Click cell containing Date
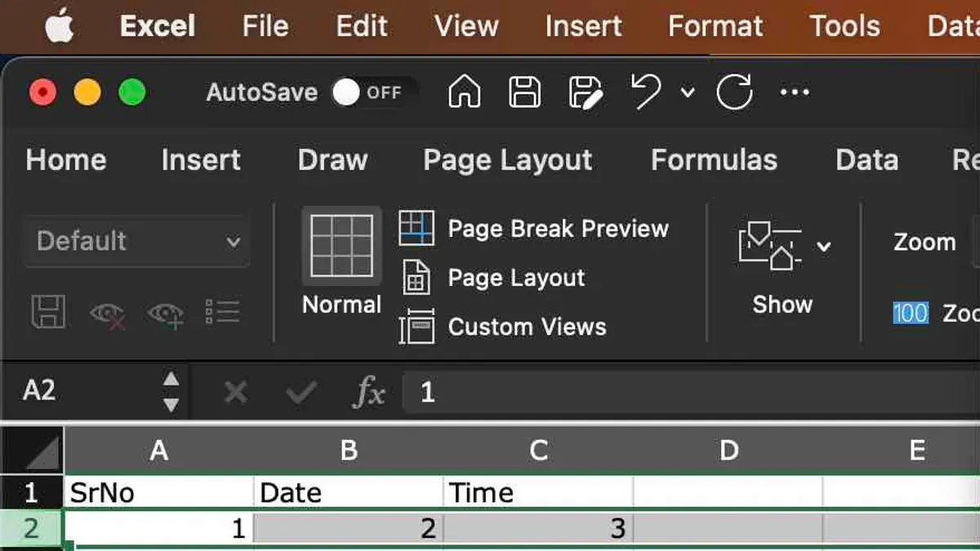The image size is (980, 551). [x=349, y=492]
